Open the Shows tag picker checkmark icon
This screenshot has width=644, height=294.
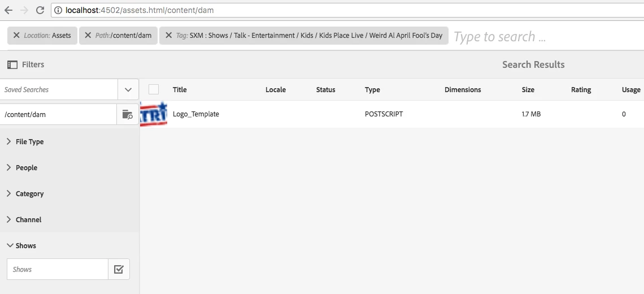119,269
